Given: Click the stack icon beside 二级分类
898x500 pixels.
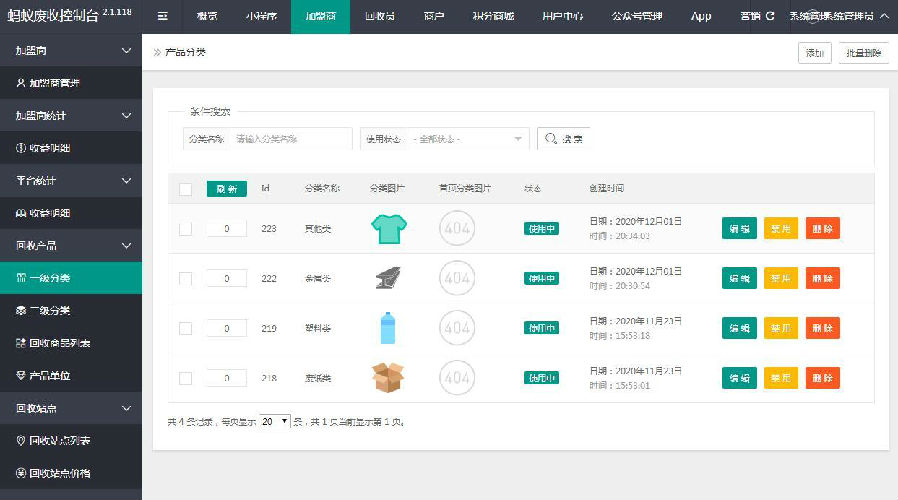Looking at the screenshot, I should (21, 310).
